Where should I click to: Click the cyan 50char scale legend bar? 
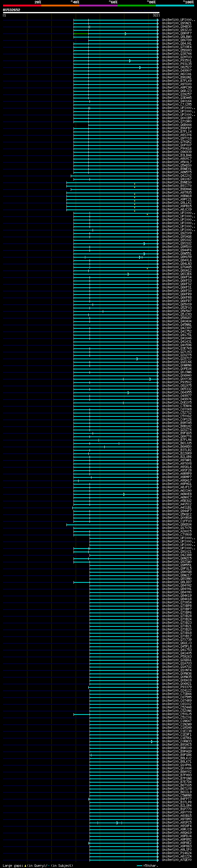click(139, 866)
